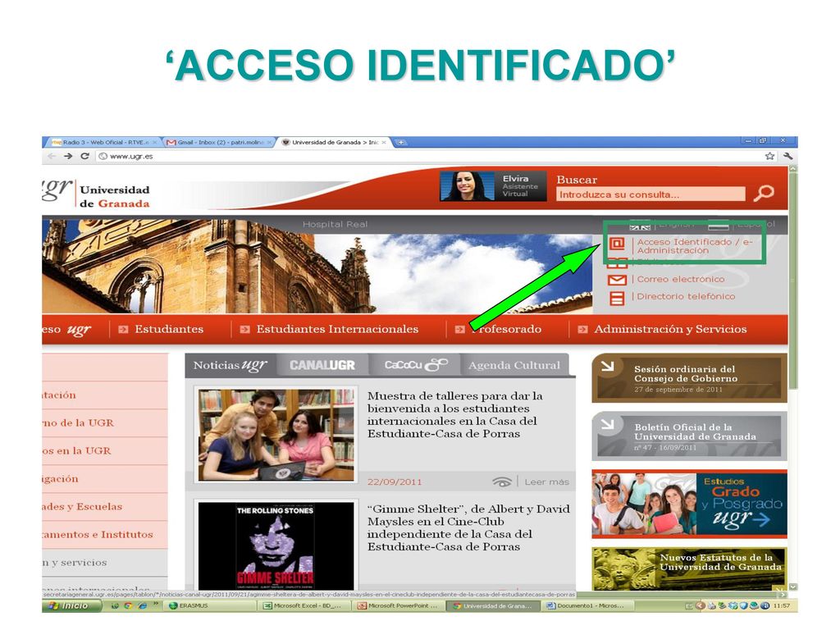Click the students news photo thumbnail
Screen dimensions: 840x630
[x=276, y=435]
